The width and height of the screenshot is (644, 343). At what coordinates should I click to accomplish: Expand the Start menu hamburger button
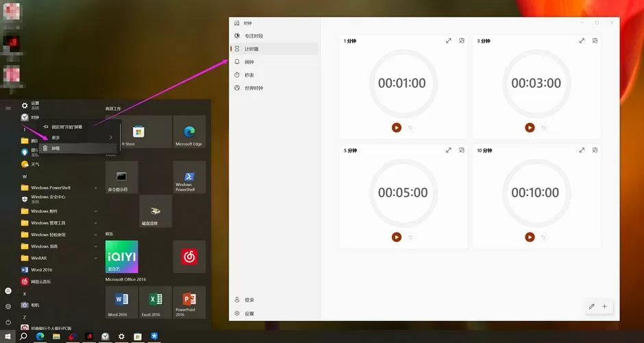pos(8,108)
